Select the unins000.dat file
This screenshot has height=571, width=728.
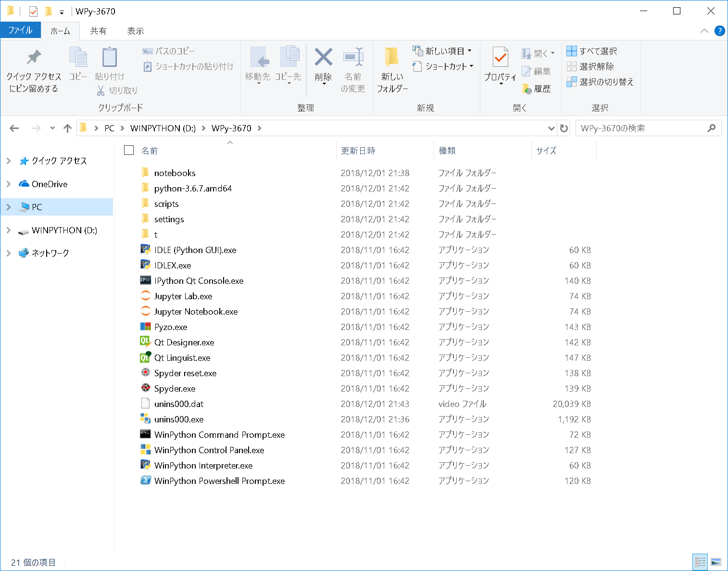179,404
